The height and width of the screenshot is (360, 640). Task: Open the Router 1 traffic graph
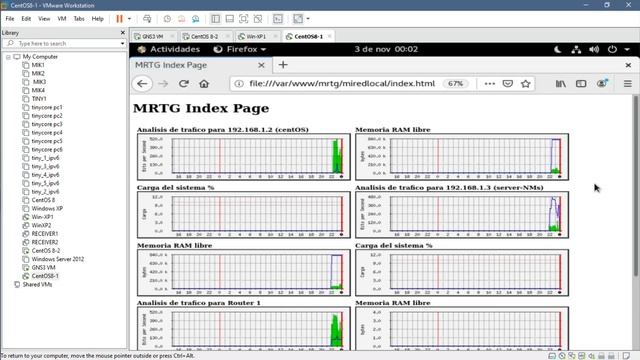pos(244,328)
